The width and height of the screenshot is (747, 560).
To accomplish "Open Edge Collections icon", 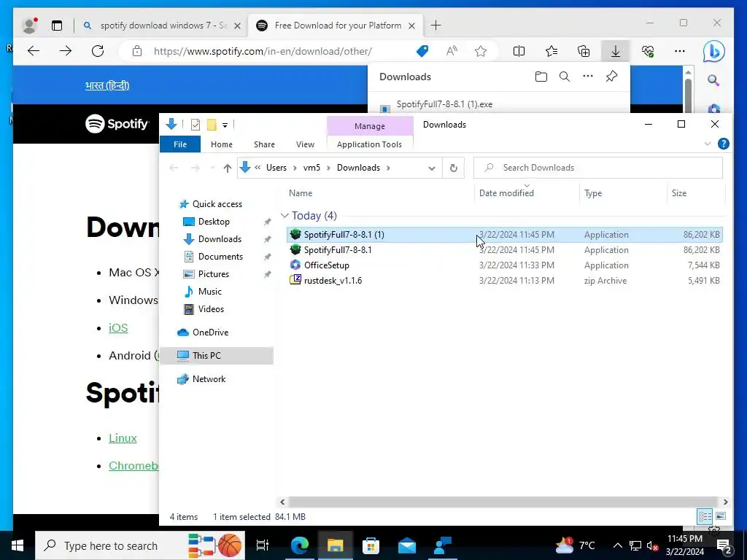I will point(584,51).
